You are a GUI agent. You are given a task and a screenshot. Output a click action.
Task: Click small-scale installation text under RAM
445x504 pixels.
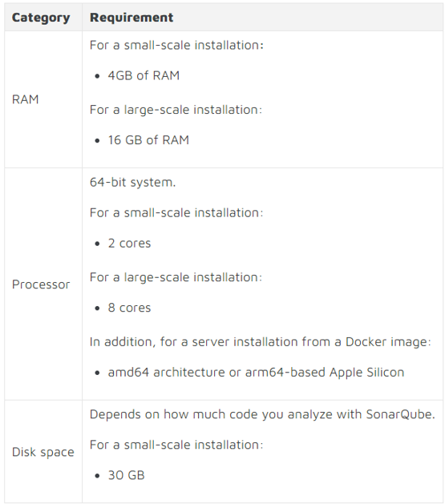(x=176, y=46)
